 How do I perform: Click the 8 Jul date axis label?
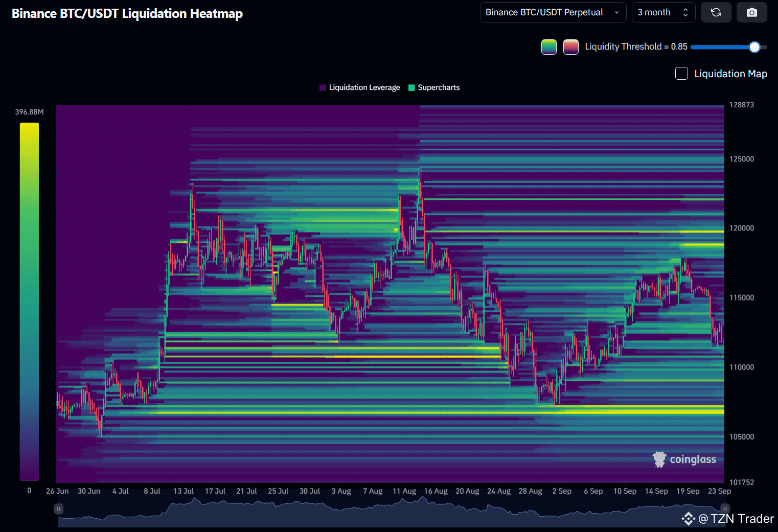tap(152, 491)
